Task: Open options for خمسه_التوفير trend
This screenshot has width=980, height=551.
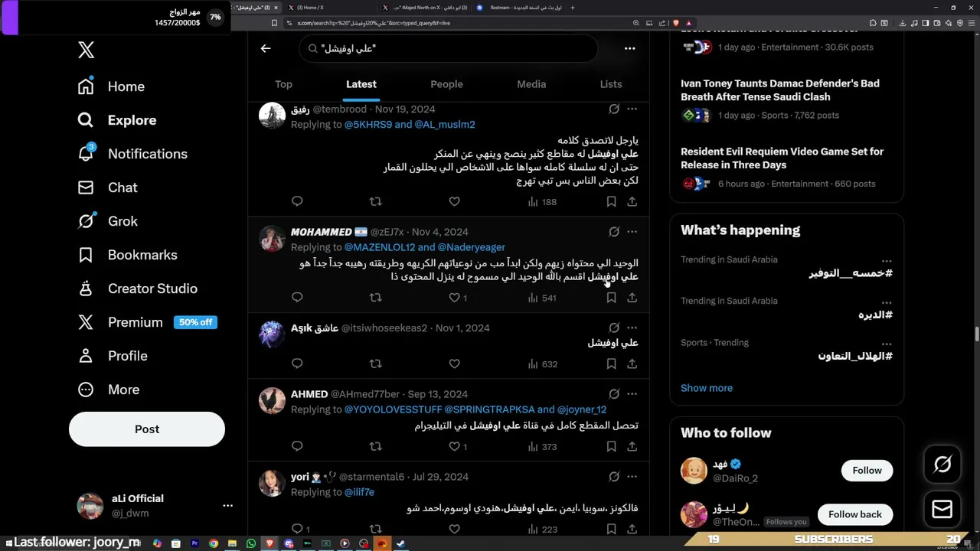Action: (886, 260)
